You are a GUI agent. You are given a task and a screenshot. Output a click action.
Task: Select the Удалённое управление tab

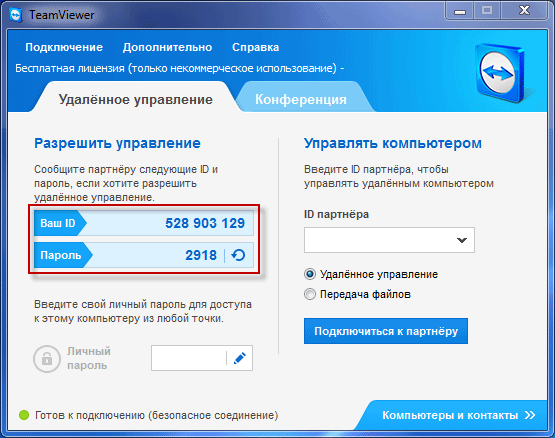[x=136, y=99]
